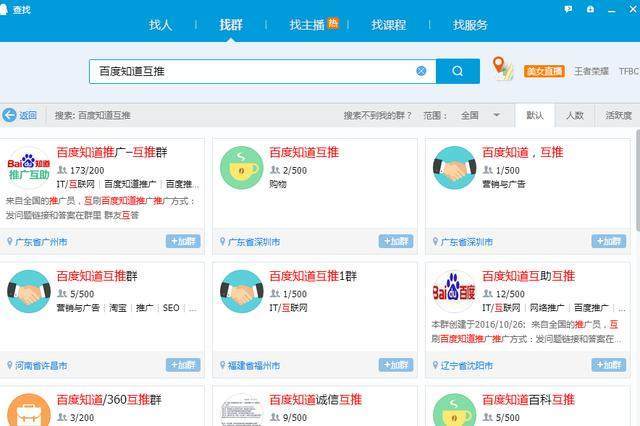Click the hot badge on 找主播 tab
This screenshot has width=640, height=426.
pyautogui.click(x=333, y=23)
